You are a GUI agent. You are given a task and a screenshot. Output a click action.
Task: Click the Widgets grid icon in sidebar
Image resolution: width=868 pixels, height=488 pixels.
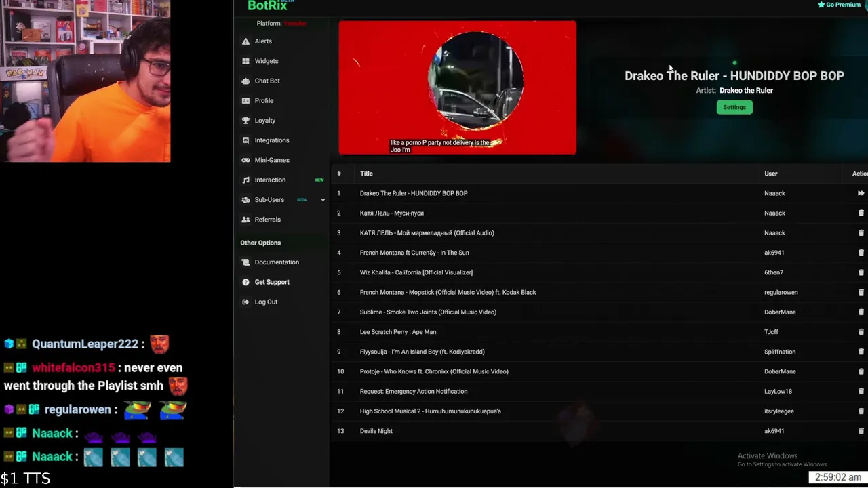(x=245, y=61)
